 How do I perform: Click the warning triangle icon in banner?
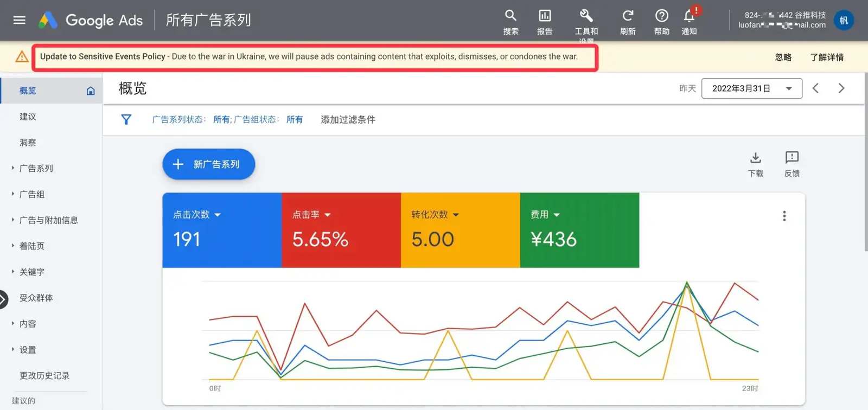pyautogui.click(x=22, y=56)
